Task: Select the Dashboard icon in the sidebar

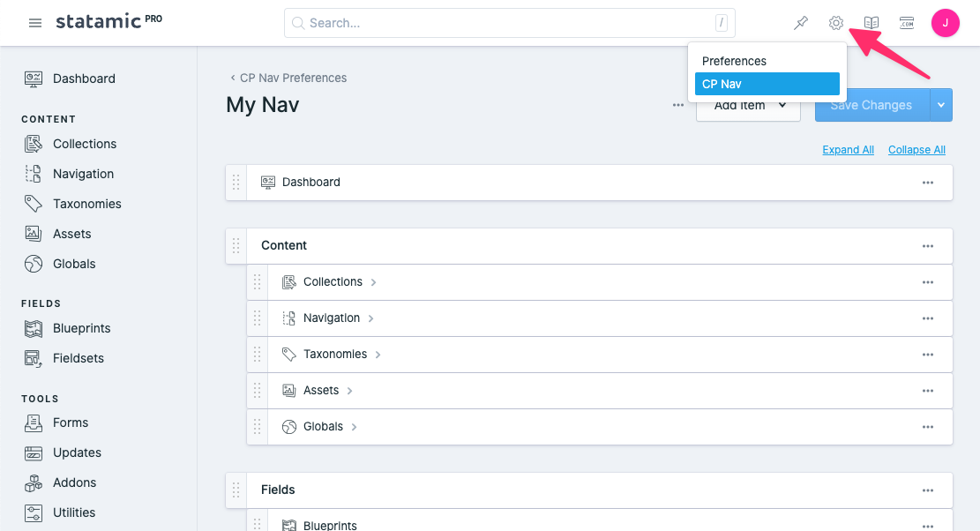Action: (34, 78)
